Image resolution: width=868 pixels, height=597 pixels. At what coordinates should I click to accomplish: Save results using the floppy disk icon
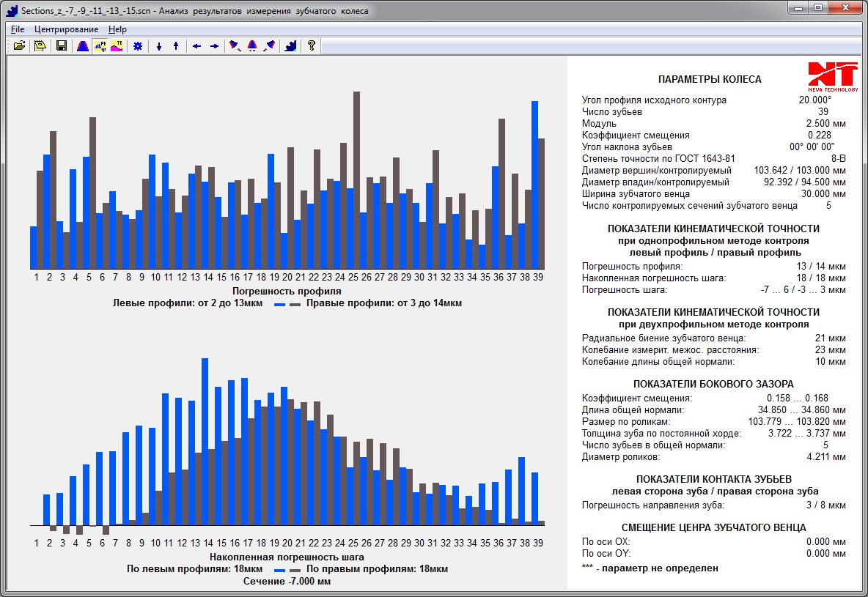(62, 46)
